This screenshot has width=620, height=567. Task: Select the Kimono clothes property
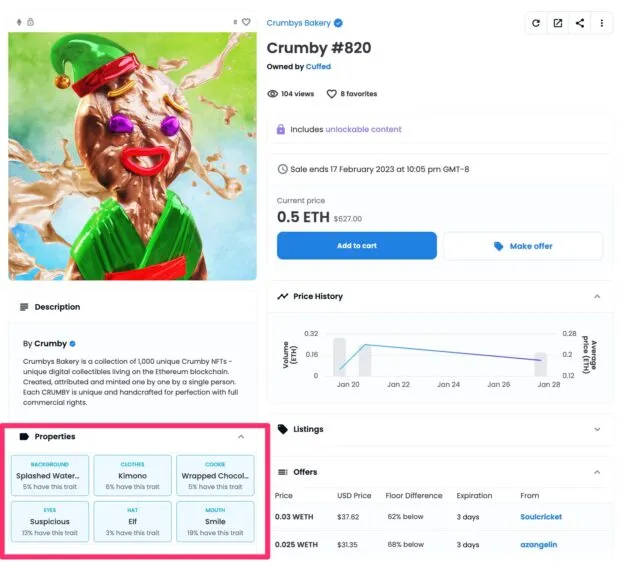[132, 476]
